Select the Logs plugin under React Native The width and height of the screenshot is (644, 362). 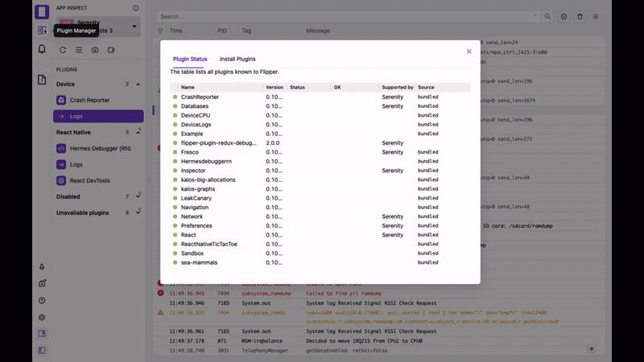coord(98,165)
